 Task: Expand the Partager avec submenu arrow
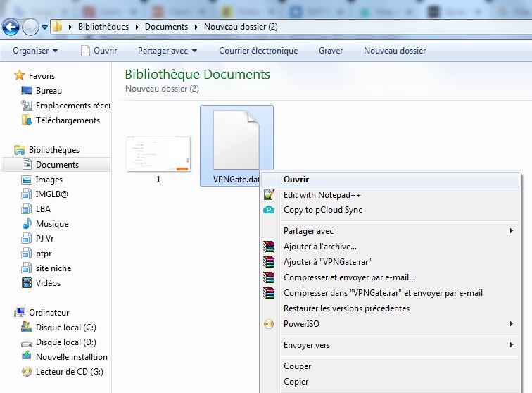512,231
